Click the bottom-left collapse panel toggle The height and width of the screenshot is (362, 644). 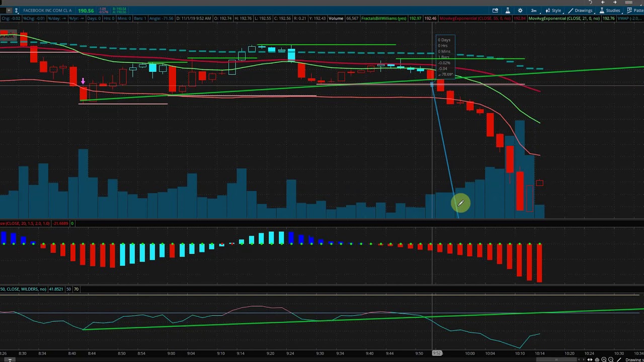click(x=9, y=359)
